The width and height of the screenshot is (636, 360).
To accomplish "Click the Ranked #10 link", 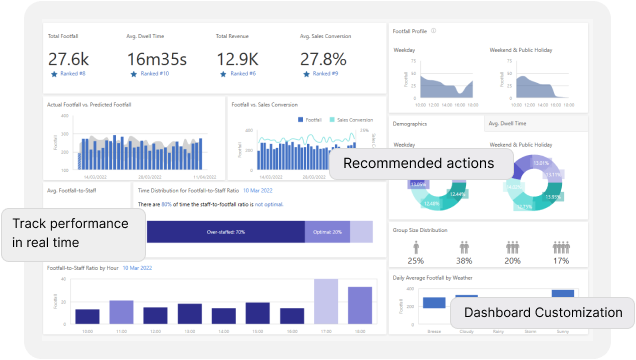I will [155, 73].
